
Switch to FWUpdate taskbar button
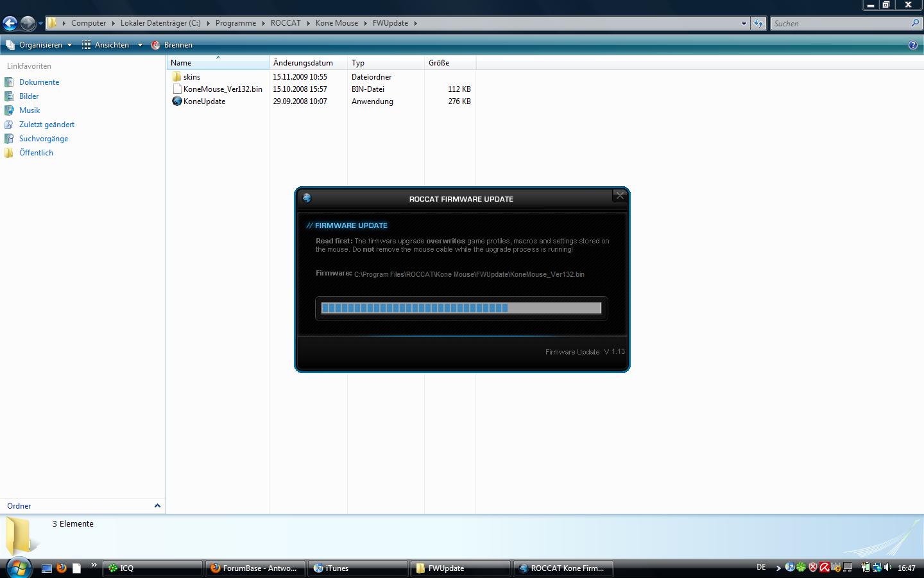pos(460,568)
